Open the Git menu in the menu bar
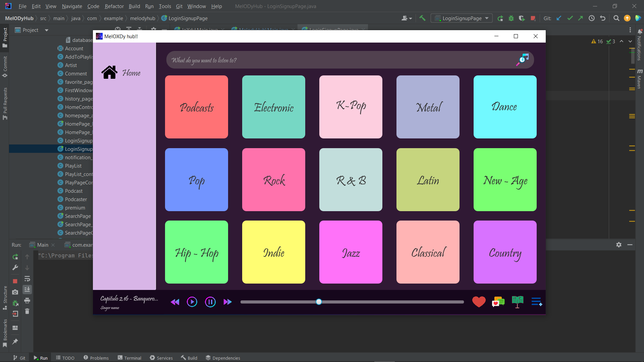This screenshot has height=362, width=644. [179, 6]
